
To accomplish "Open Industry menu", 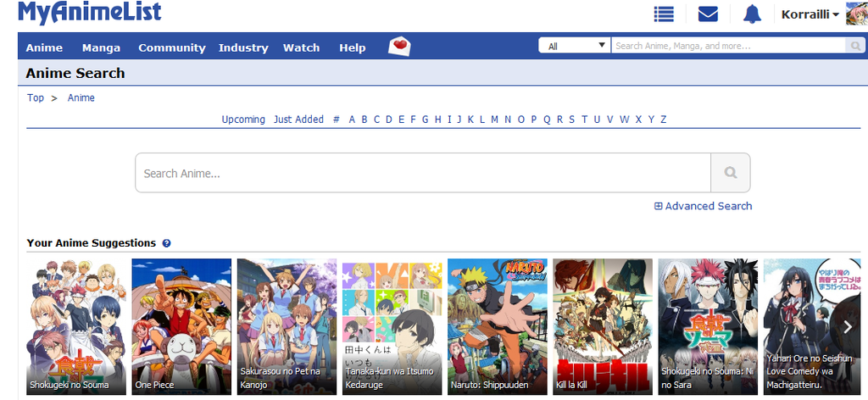I will [x=243, y=47].
